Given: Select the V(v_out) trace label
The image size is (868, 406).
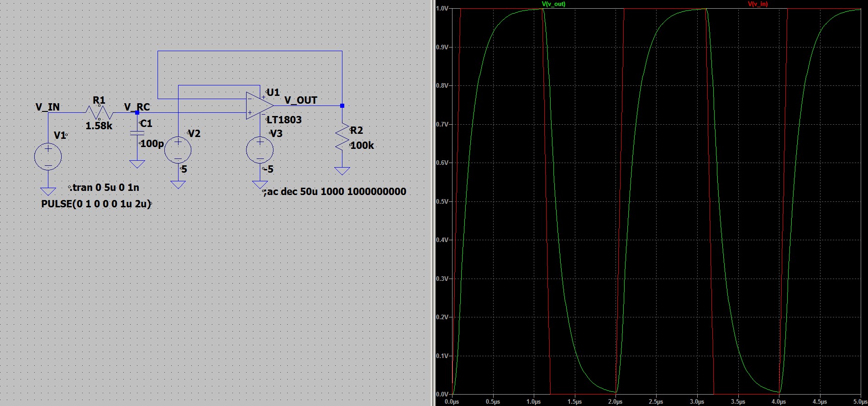Looking at the screenshot, I should pos(553,4).
